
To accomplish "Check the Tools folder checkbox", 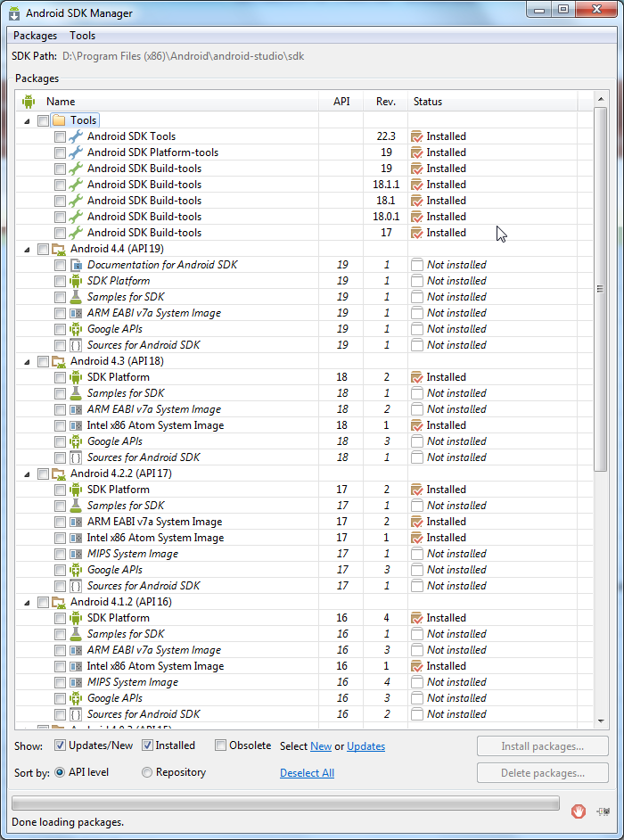I will [43, 120].
